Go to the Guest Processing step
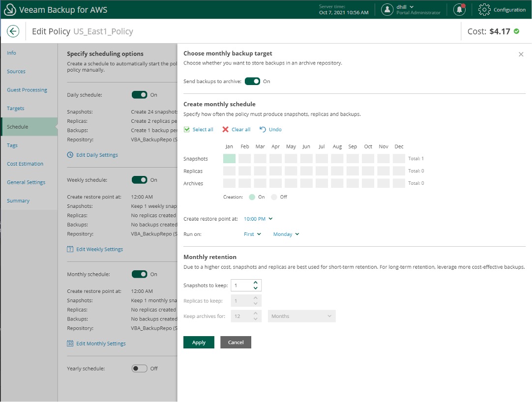Viewport: 532px width, 402px height. 27,90
